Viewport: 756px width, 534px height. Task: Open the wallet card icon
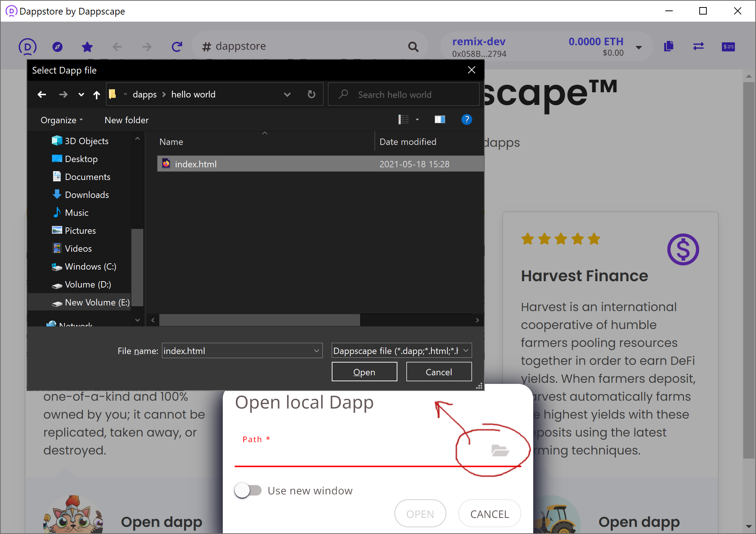pyautogui.click(x=728, y=47)
